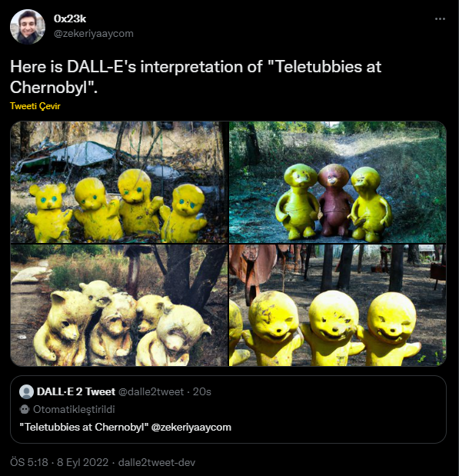Open the quoted tweet's 20s timestamp

(202, 391)
